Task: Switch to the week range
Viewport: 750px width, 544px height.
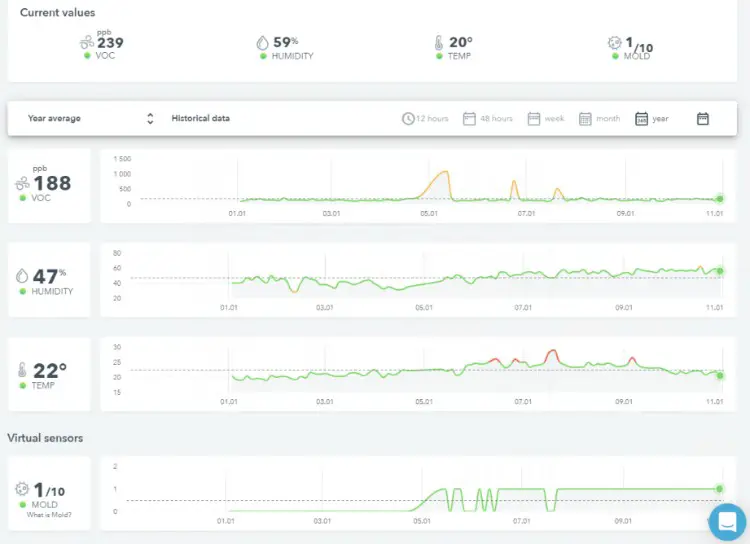Action: point(546,118)
